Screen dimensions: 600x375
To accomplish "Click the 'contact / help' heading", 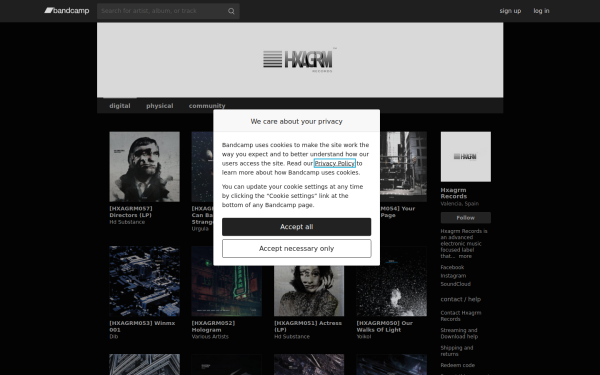I will point(461,300).
